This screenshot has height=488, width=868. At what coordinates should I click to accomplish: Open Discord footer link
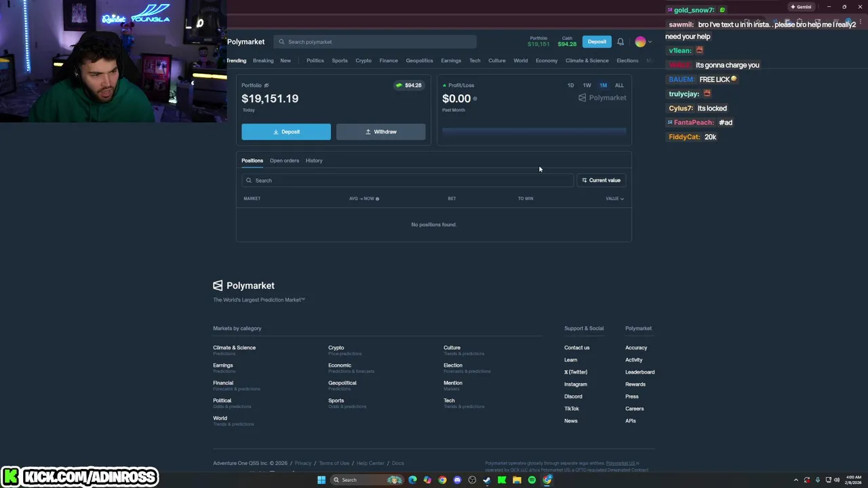pyautogui.click(x=573, y=396)
